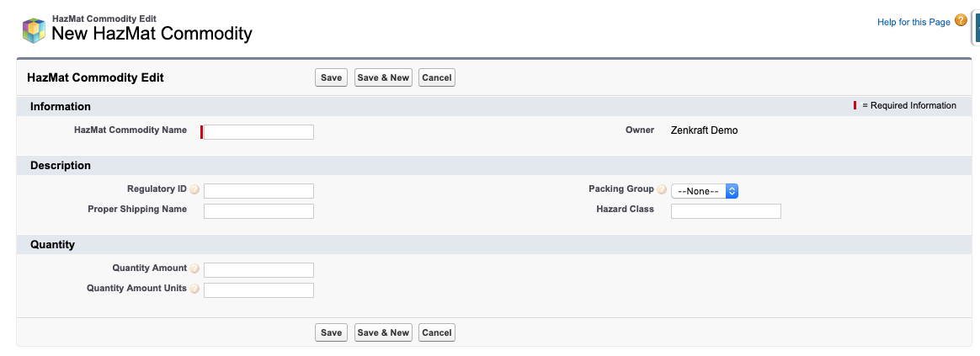The width and height of the screenshot is (980, 356).
Task: Click the bottom Save & New button
Action: [383, 332]
